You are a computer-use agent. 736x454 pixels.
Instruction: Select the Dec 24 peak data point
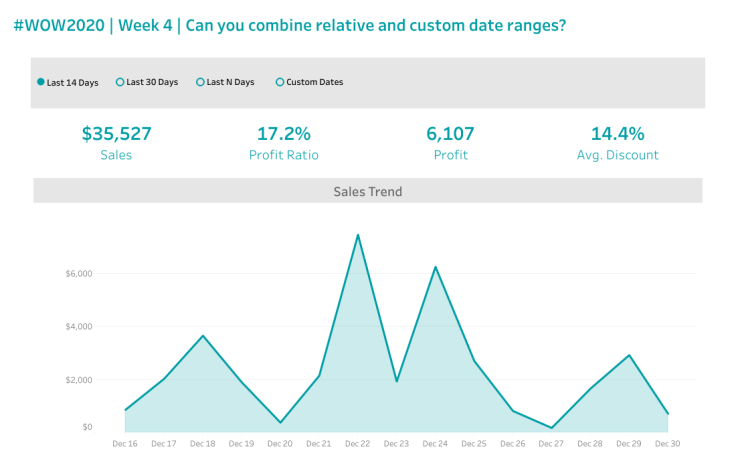(435, 267)
